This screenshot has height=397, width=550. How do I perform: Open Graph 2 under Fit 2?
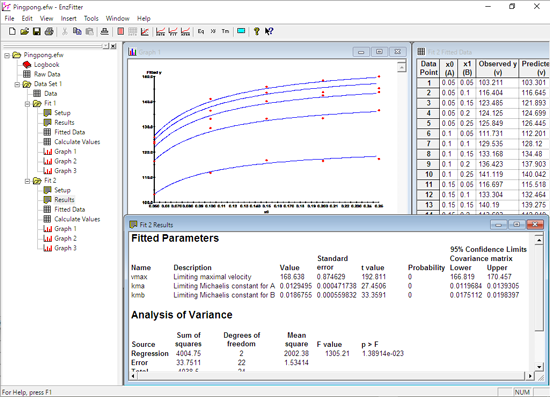65,238
